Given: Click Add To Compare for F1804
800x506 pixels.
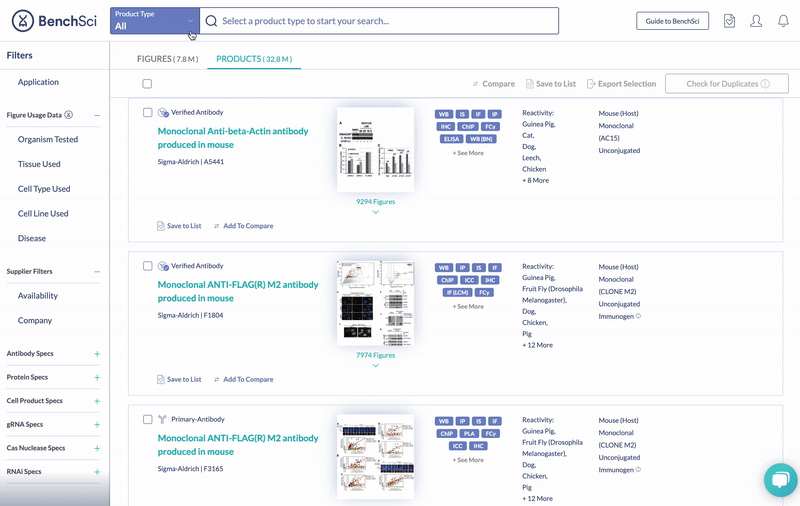Looking at the screenshot, I should pos(243,379).
